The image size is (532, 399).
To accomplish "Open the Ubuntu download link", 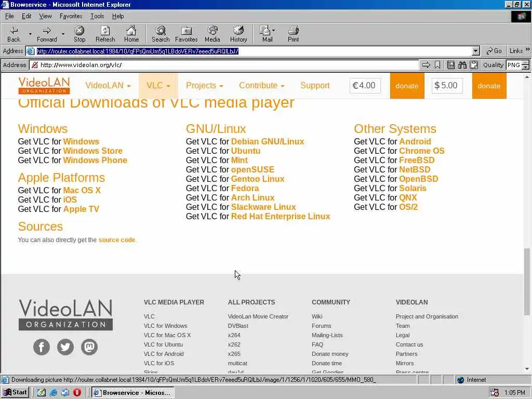I will pyautogui.click(x=246, y=151).
